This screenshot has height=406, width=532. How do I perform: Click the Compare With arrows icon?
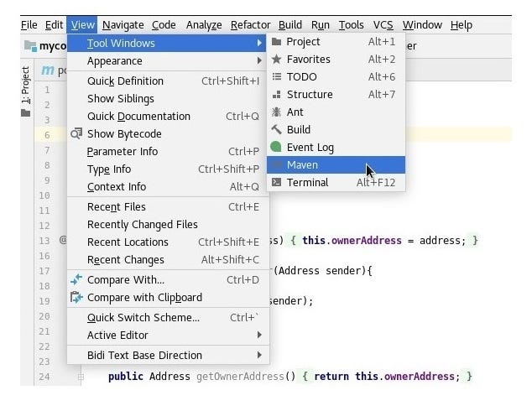[x=76, y=280]
